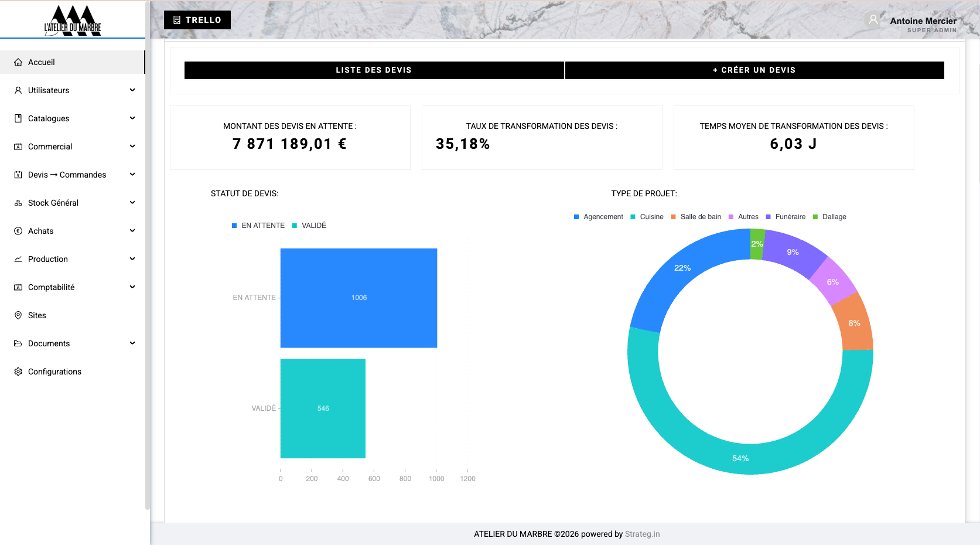Click the 8% orange donut segment

pos(855,323)
